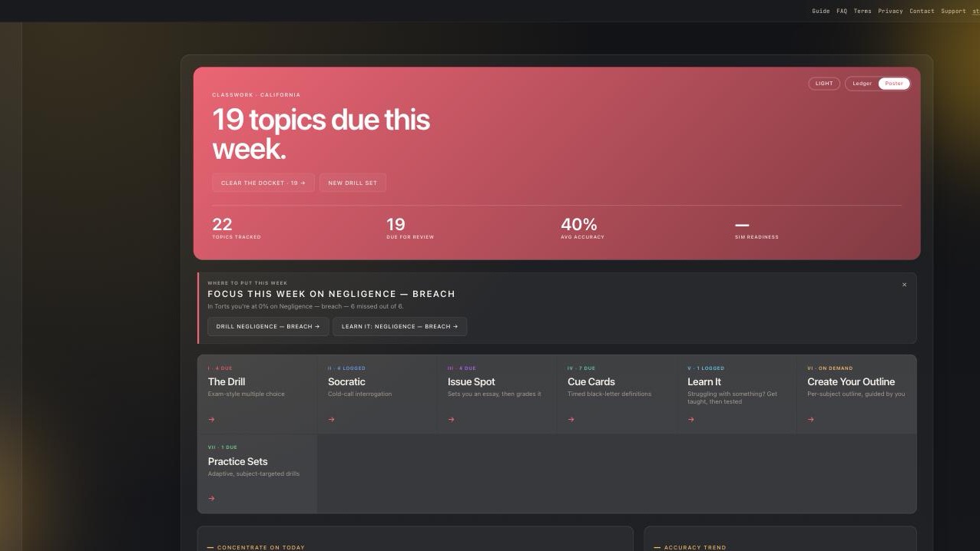Click Drill Negligence — Breach button
The image size is (980, 551).
[268, 326]
